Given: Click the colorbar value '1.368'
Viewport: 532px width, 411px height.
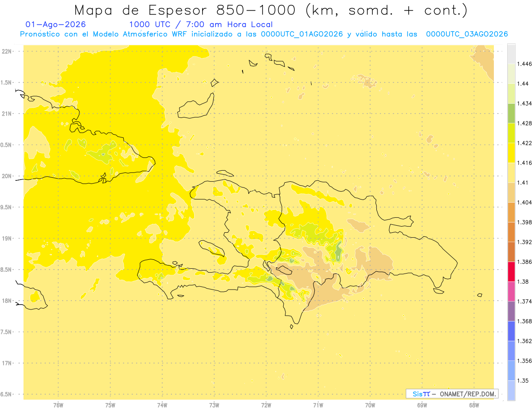Looking at the screenshot, I should [524, 321].
